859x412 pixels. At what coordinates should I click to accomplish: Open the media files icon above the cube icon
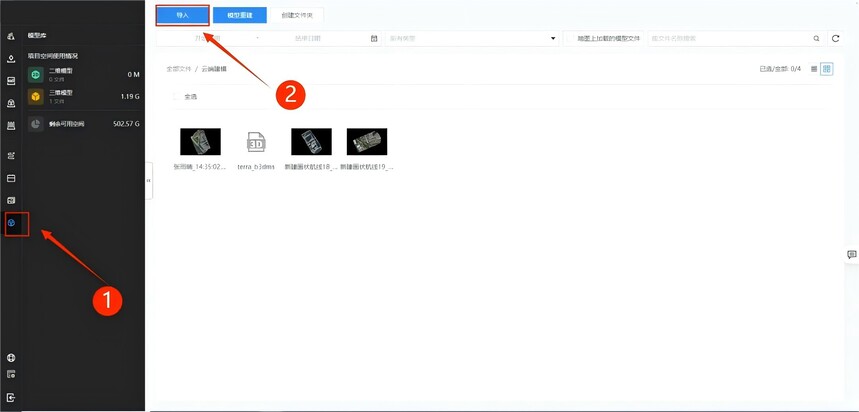11,201
